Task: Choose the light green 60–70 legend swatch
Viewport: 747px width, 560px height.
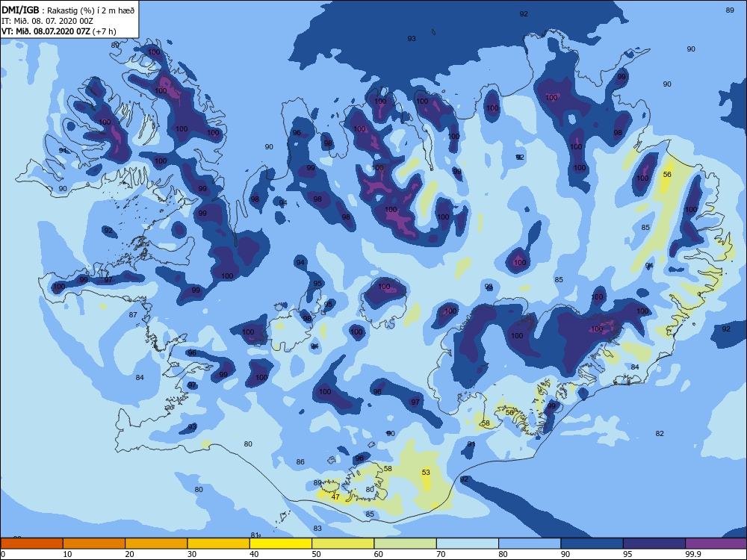Action: coord(406,544)
